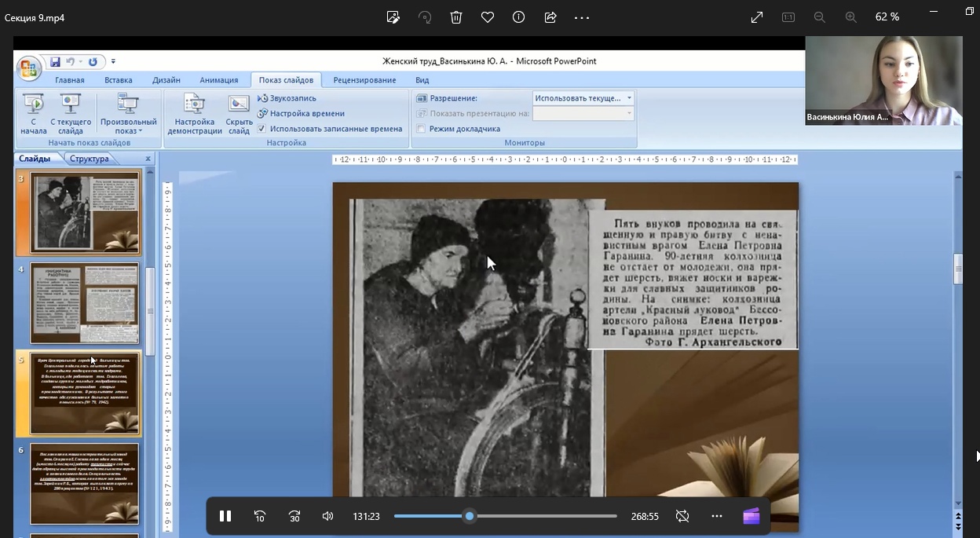Skip back 10 seconds

click(260, 516)
